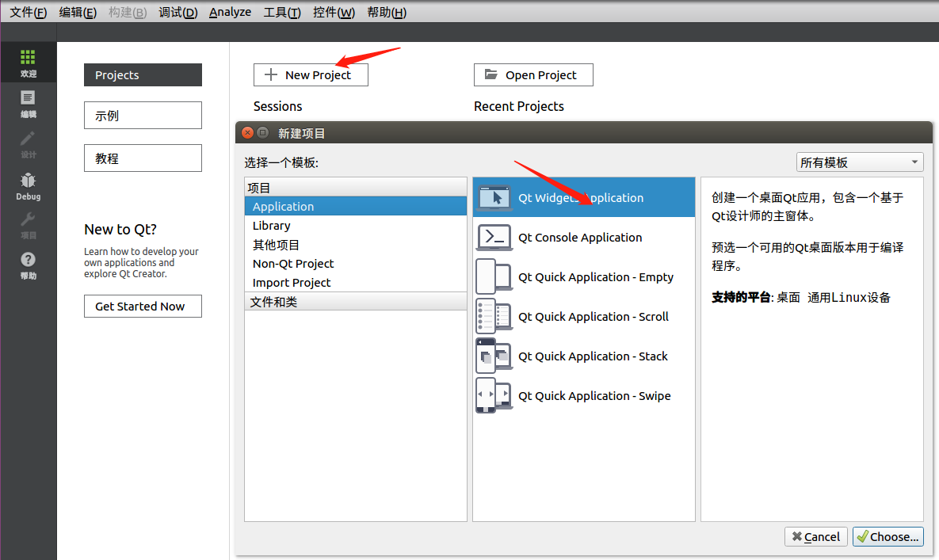Select Qt Quick Application - Empty icon

click(494, 277)
